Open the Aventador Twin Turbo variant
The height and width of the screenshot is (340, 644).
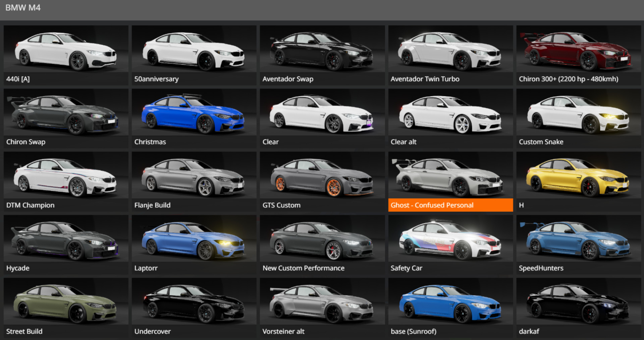pyautogui.click(x=450, y=55)
